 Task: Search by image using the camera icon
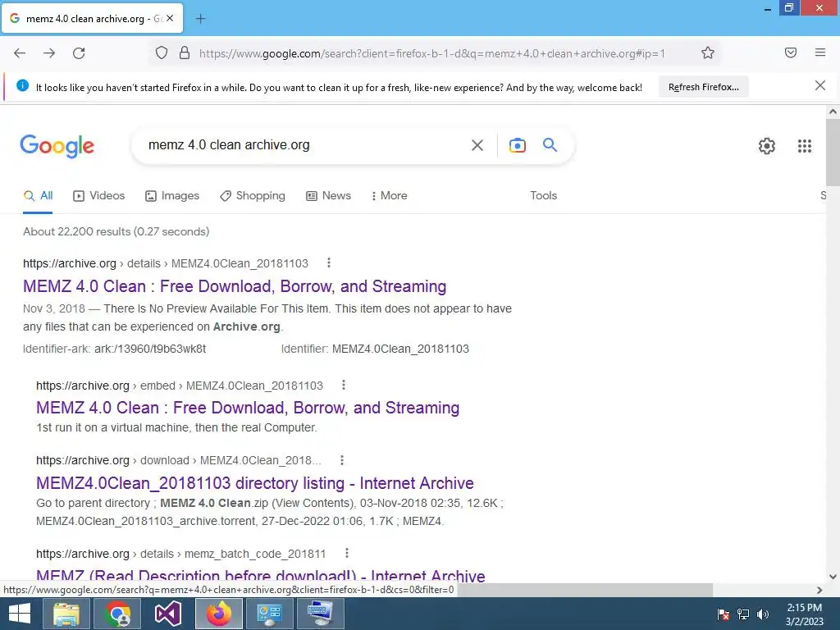tap(518, 145)
